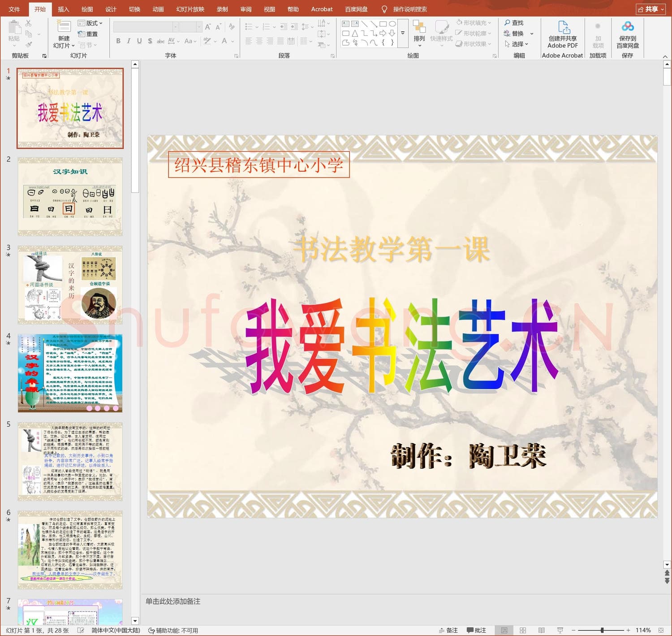Collapse the ribbon with the chevron

(665, 56)
